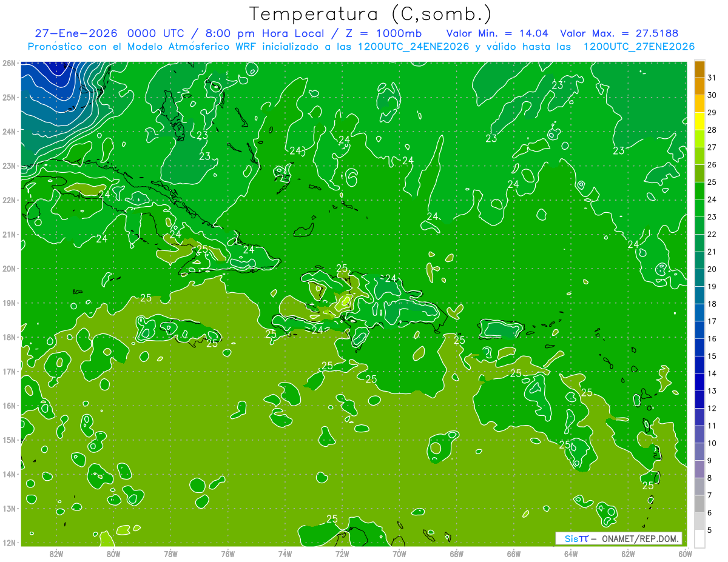Click the color scale label 31

tap(712, 78)
